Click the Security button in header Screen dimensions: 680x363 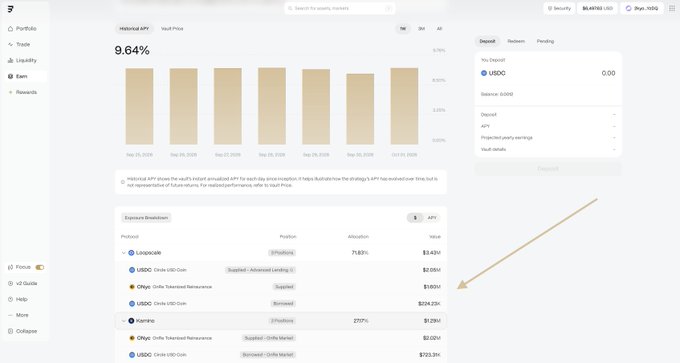[x=559, y=8]
